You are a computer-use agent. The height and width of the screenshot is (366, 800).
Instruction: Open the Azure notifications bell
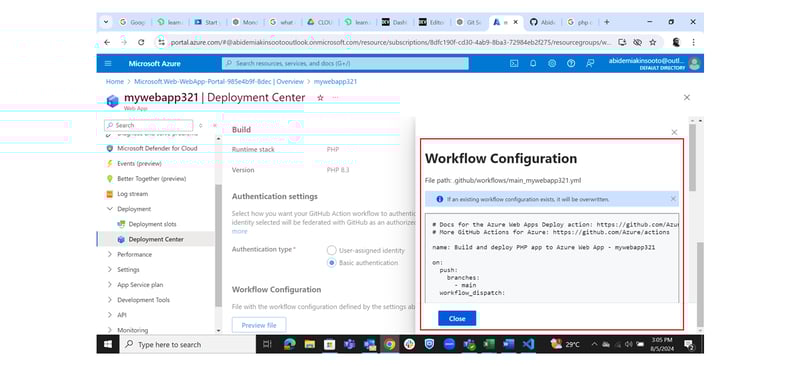point(533,64)
